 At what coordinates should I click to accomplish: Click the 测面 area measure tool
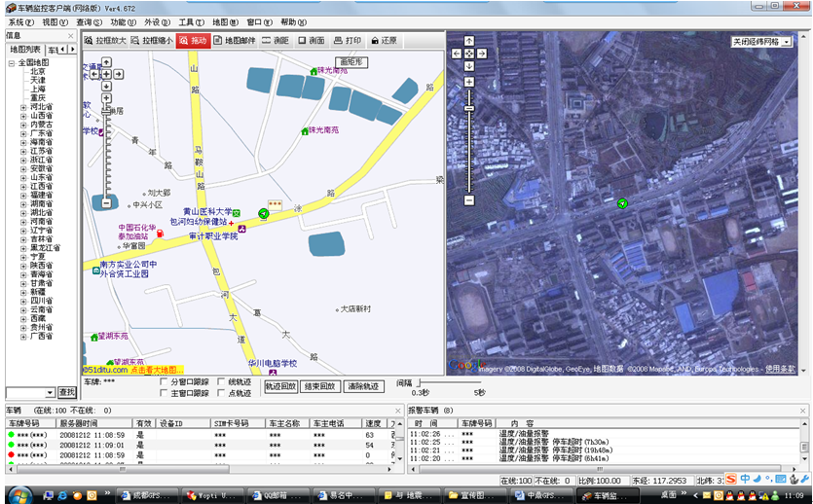pos(312,41)
